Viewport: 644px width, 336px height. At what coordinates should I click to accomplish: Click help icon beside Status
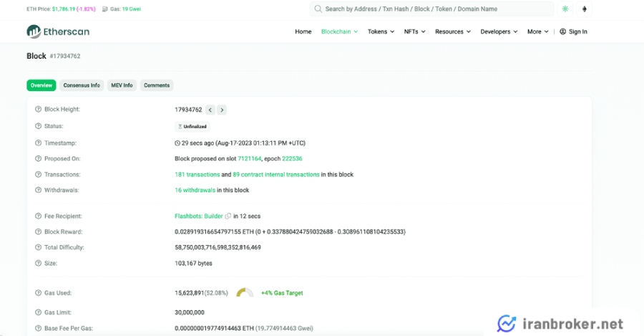point(38,126)
